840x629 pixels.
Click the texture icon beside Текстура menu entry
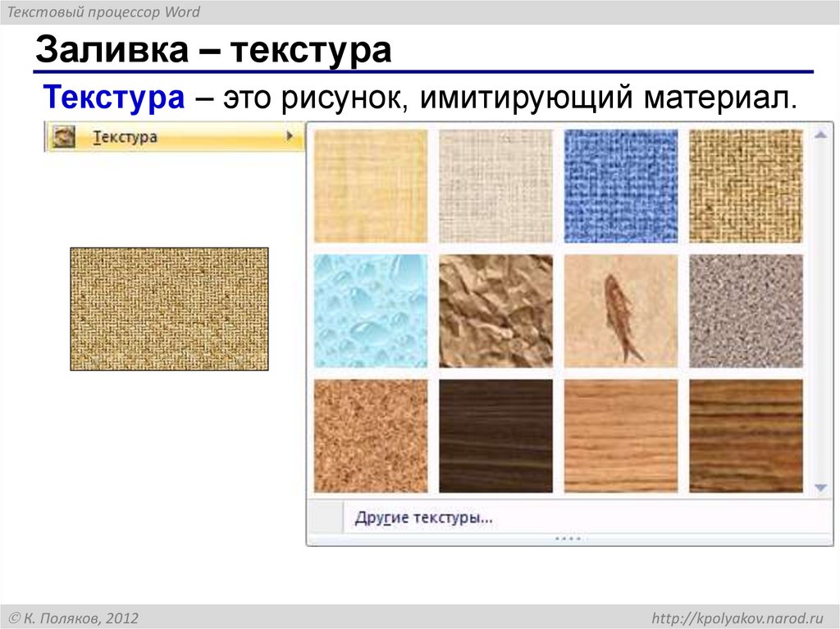tap(64, 136)
